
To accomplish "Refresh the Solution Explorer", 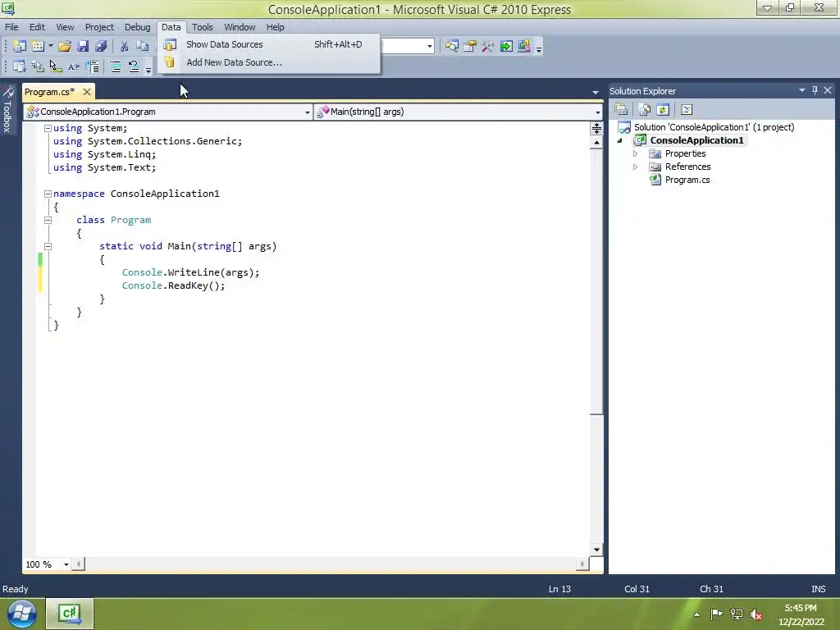I will coord(663,109).
